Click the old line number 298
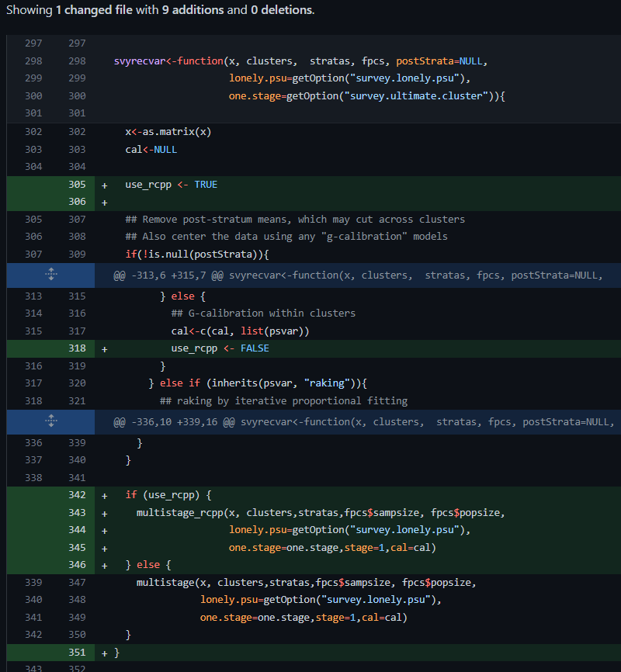 [33, 61]
